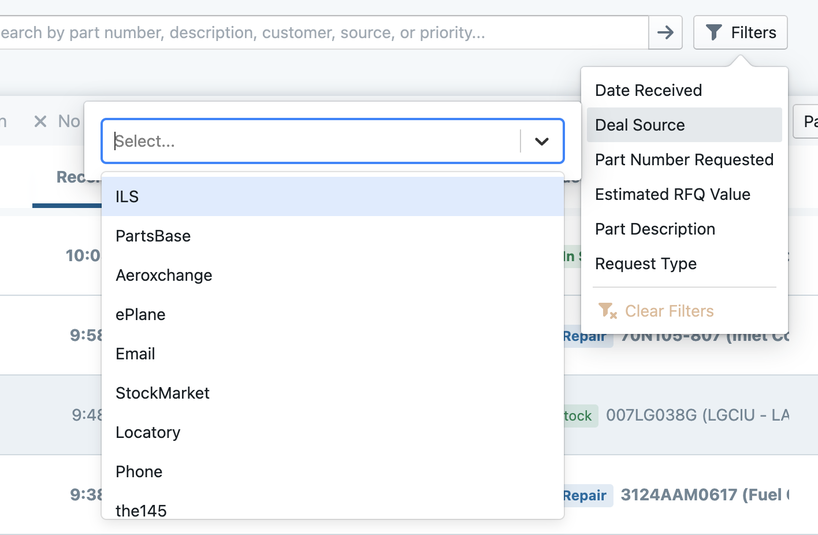The image size is (818, 535).
Task: Choose Request Type filter option
Action: (x=646, y=264)
